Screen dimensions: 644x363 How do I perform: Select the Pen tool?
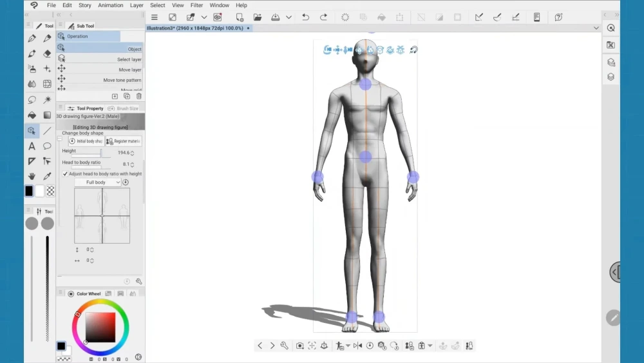[x=32, y=38]
